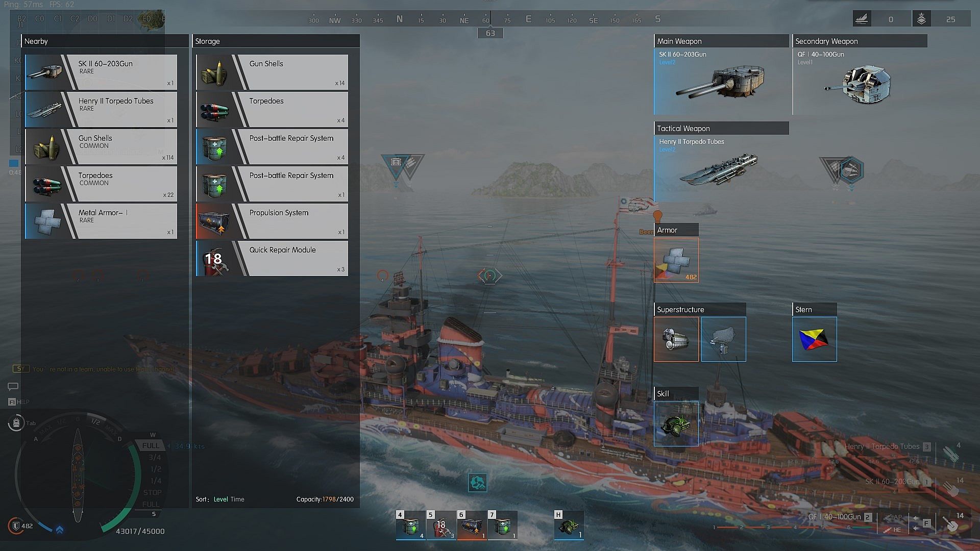The height and width of the screenshot is (551, 980).
Task: Click the Skill slot helmet icon
Action: click(676, 424)
